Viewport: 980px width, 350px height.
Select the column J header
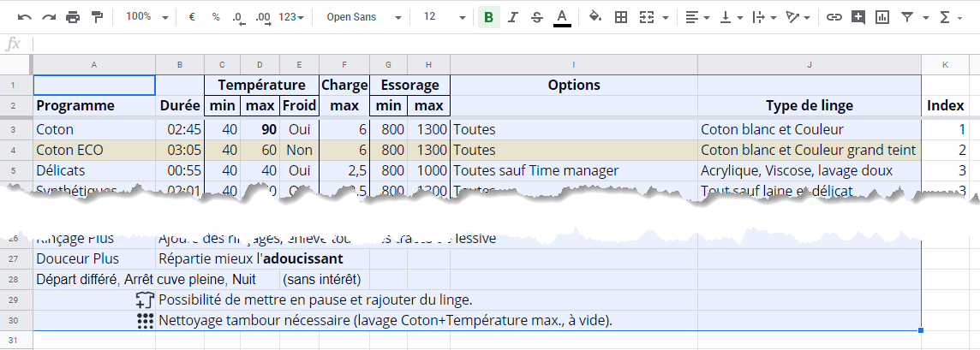tap(810, 64)
